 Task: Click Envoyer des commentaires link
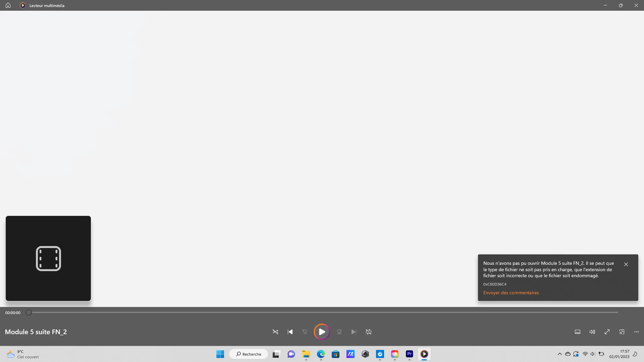(x=511, y=293)
